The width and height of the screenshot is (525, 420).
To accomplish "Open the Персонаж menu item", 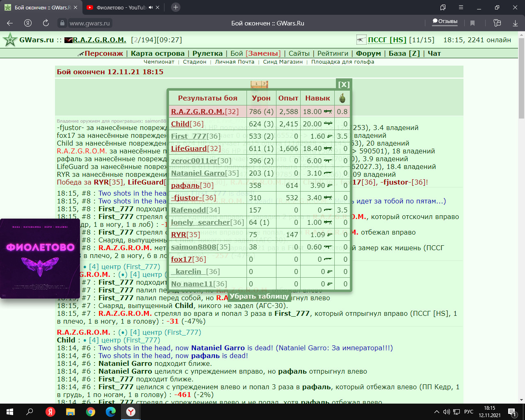I will pos(104,53).
